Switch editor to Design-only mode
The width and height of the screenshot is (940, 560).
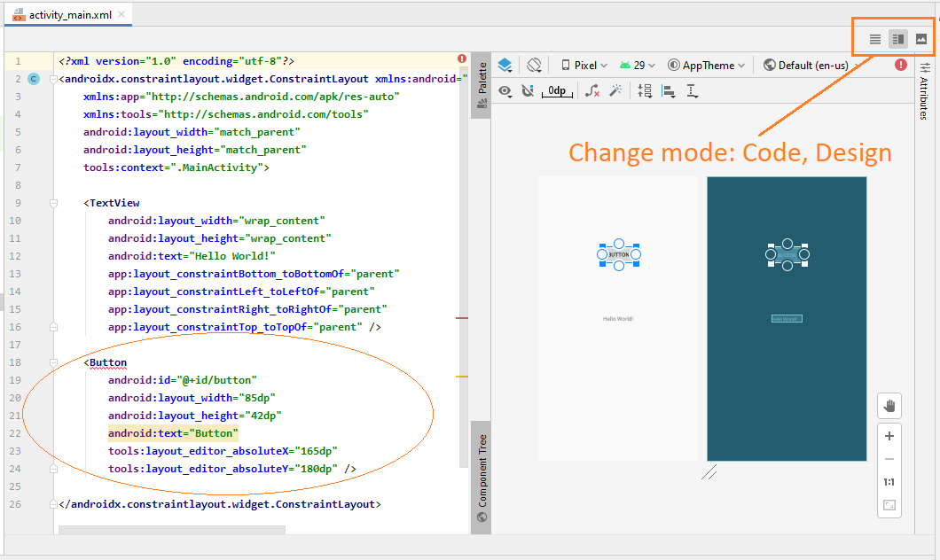pos(920,40)
